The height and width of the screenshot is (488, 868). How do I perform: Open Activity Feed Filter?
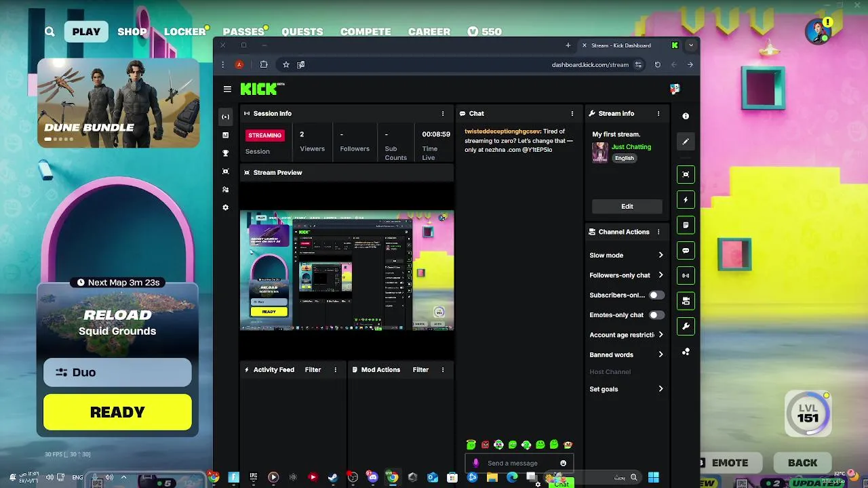click(313, 369)
